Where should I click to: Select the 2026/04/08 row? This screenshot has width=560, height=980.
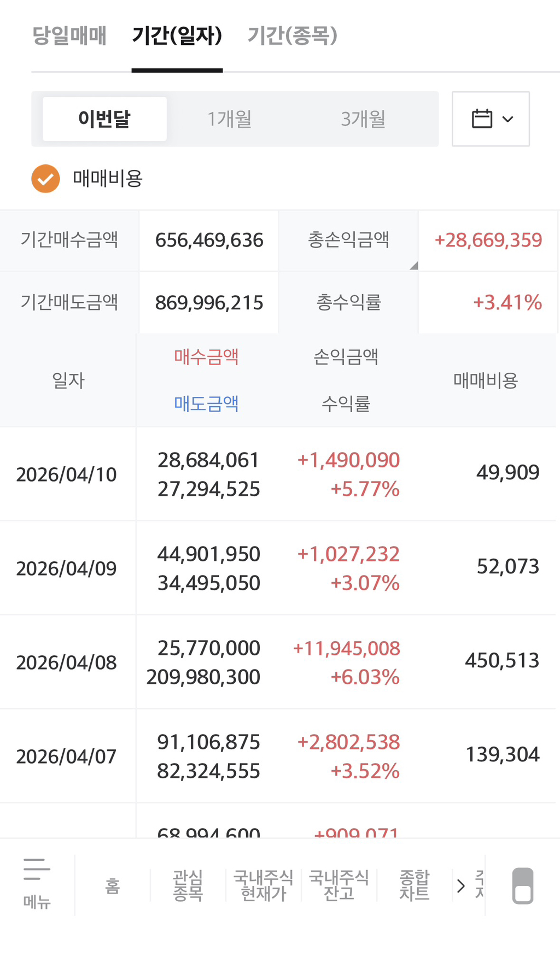click(x=67, y=662)
